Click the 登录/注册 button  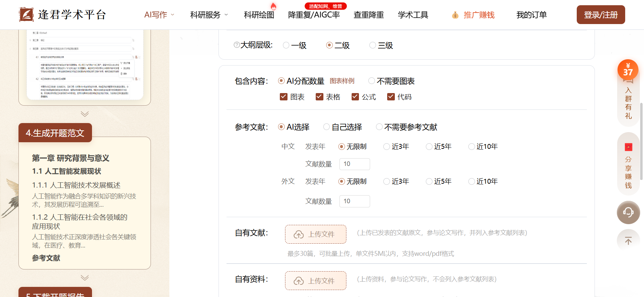coord(601,15)
